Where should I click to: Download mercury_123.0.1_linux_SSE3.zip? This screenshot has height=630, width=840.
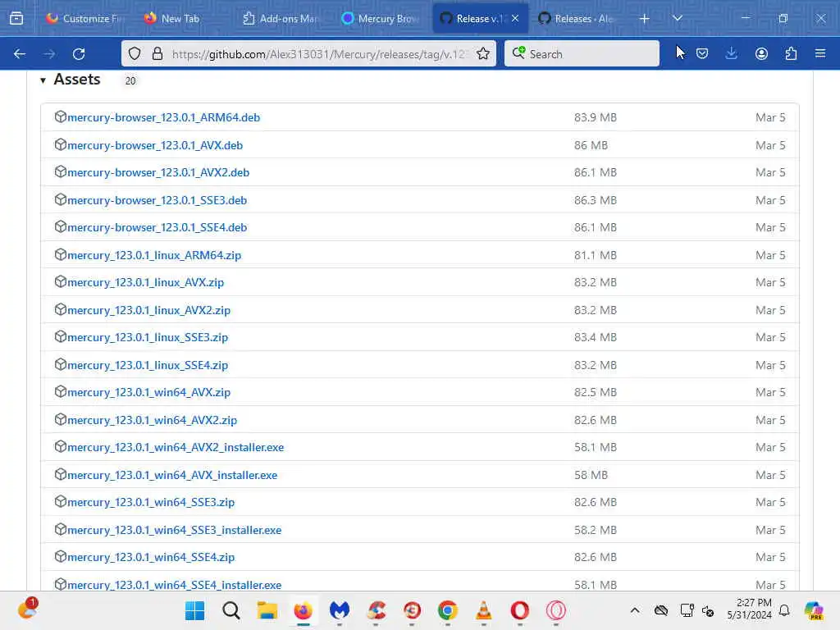[148, 337]
